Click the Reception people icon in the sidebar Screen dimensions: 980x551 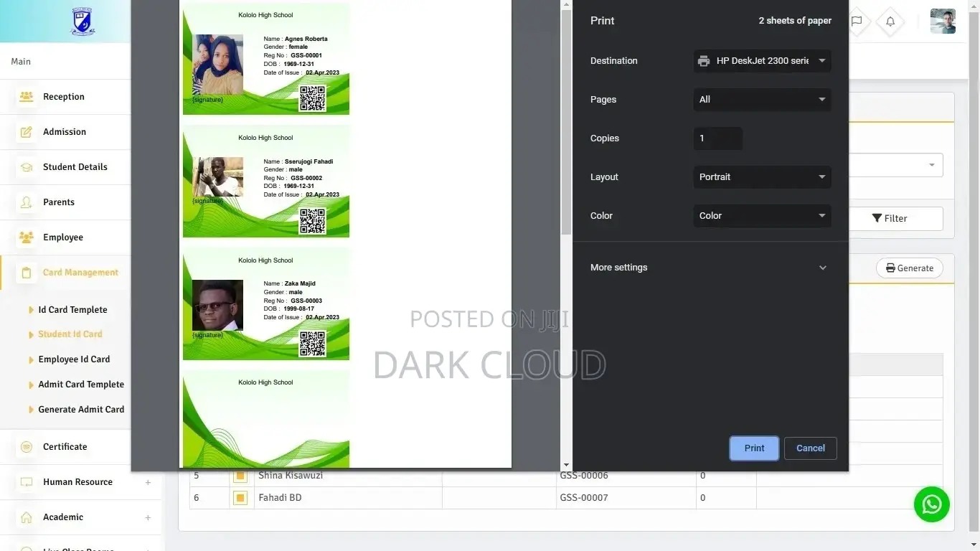(x=27, y=97)
